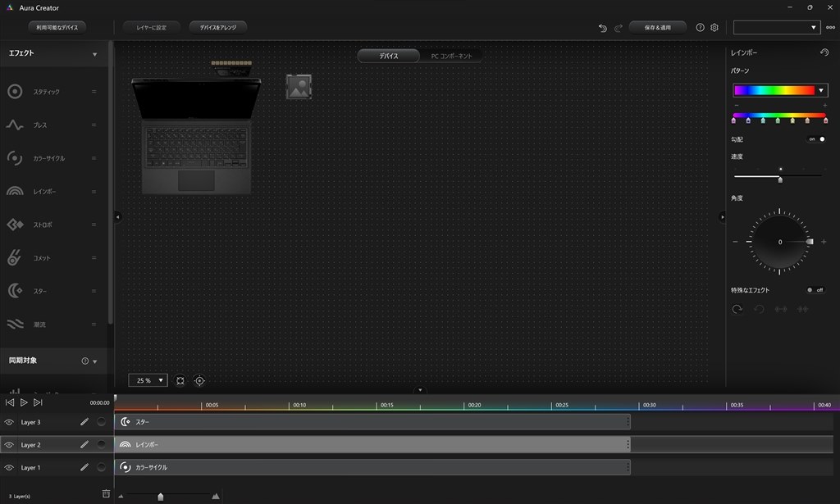Delete layer with trash icon
Viewport: 840px width, 504px height.
pos(106,494)
